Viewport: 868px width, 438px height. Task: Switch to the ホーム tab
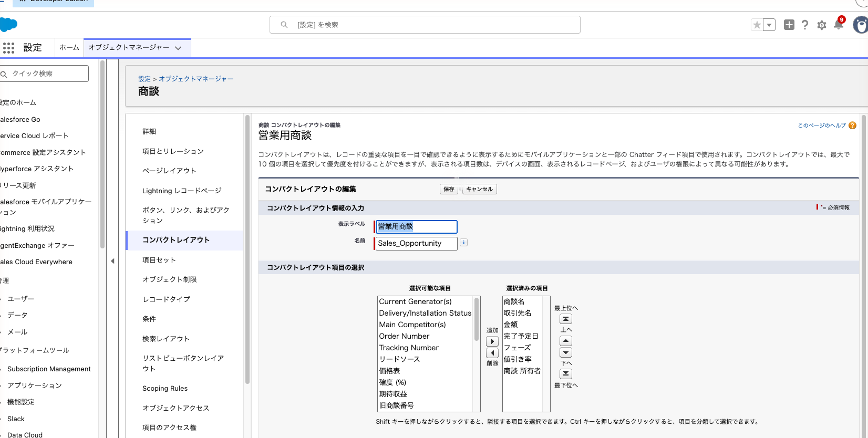coord(69,47)
